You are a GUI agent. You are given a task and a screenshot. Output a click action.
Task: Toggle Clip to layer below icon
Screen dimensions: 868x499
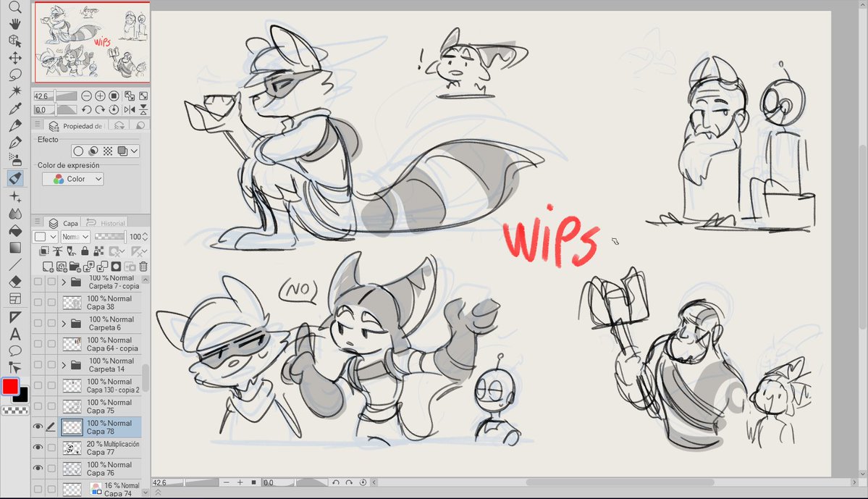pyautogui.click(x=44, y=251)
